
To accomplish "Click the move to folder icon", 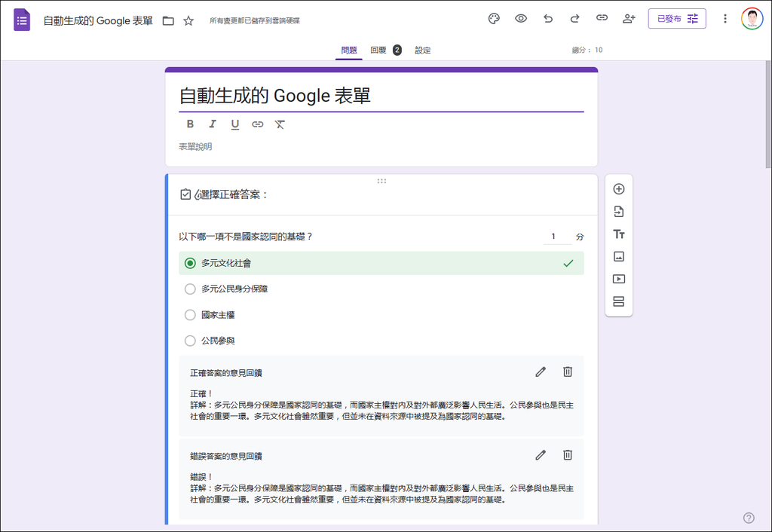I will pos(168,20).
